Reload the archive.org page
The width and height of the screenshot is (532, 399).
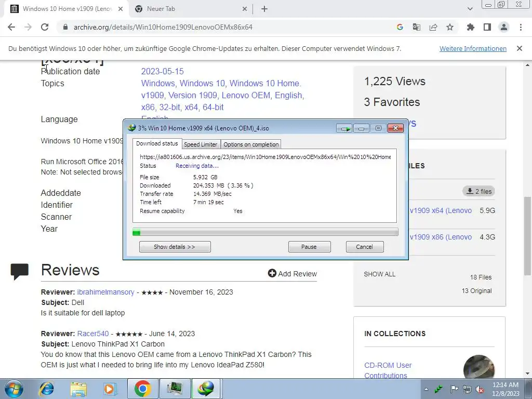pyautogui.click(x=45, y=27)
